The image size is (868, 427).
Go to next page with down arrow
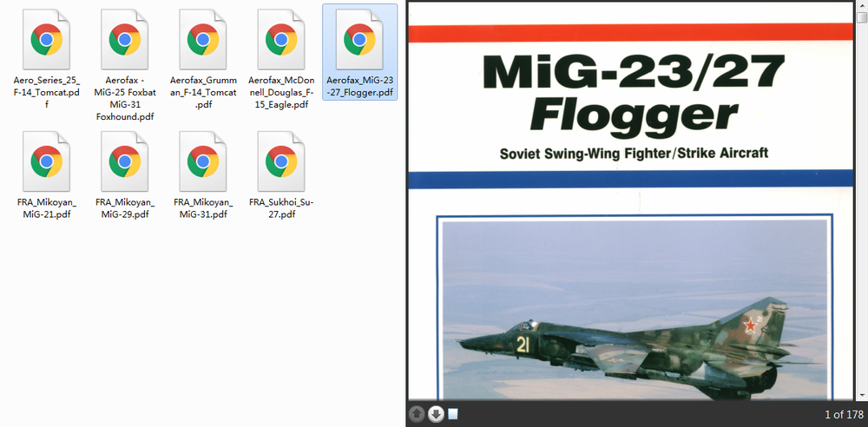click(x=437, y=414)
